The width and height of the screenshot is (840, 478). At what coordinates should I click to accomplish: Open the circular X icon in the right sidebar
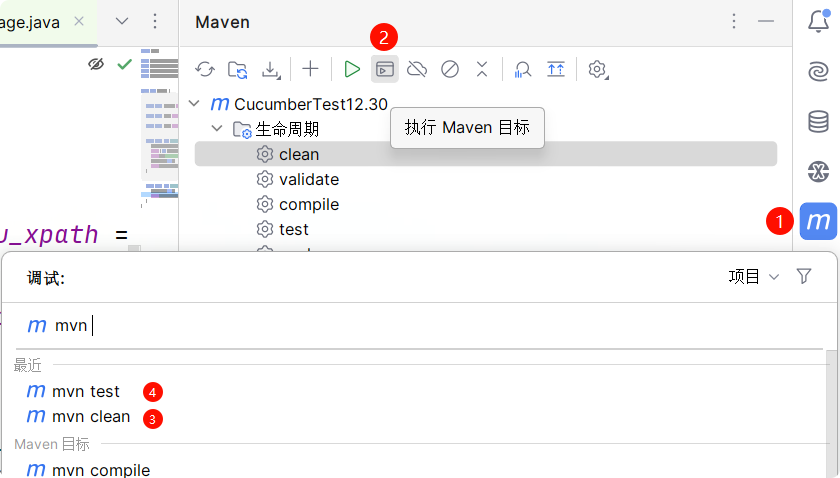[819, 171]
